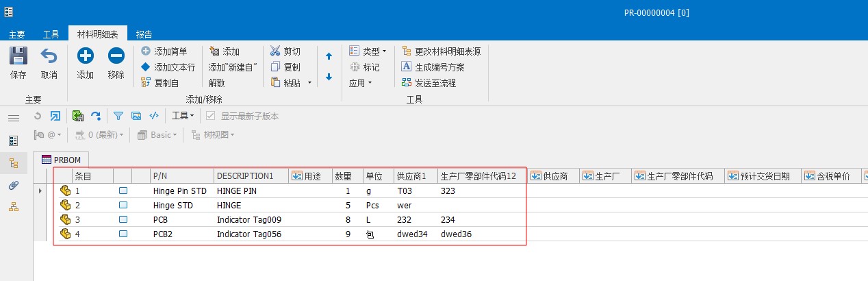
Task: Open the 粘贴 dropdown arrow
Action: click(x=309, y=83)
